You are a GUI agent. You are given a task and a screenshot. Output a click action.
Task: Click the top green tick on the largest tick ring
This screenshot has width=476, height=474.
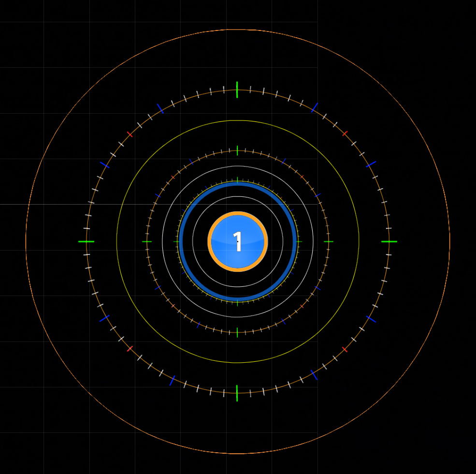coord(237,89)
